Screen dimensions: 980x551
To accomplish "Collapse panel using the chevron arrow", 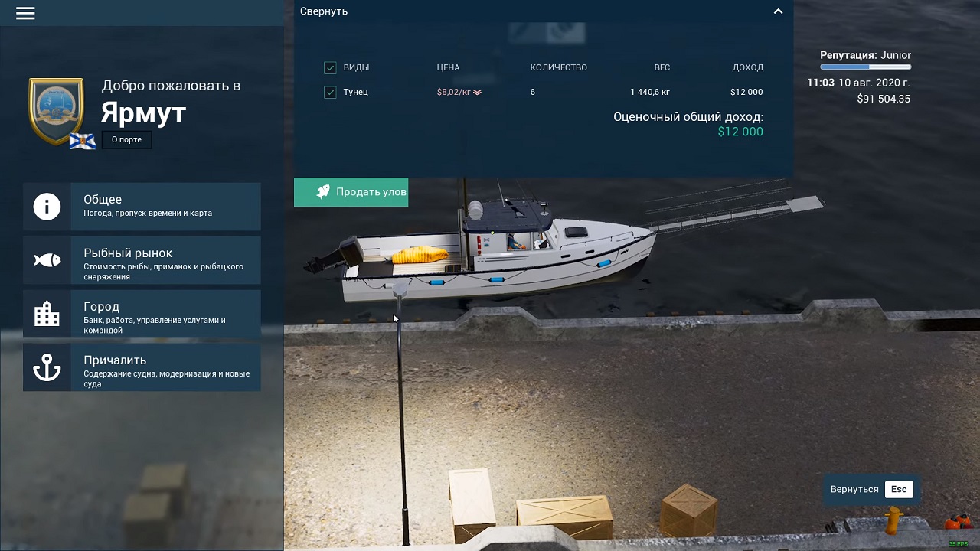I will pyautogui.click(x=778, y=11).
